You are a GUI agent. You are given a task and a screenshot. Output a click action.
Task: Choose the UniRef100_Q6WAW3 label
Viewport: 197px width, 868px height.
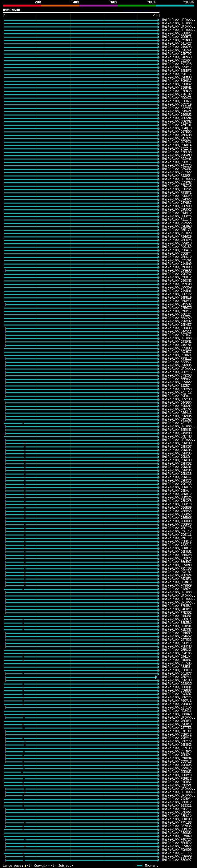point(176,521)
